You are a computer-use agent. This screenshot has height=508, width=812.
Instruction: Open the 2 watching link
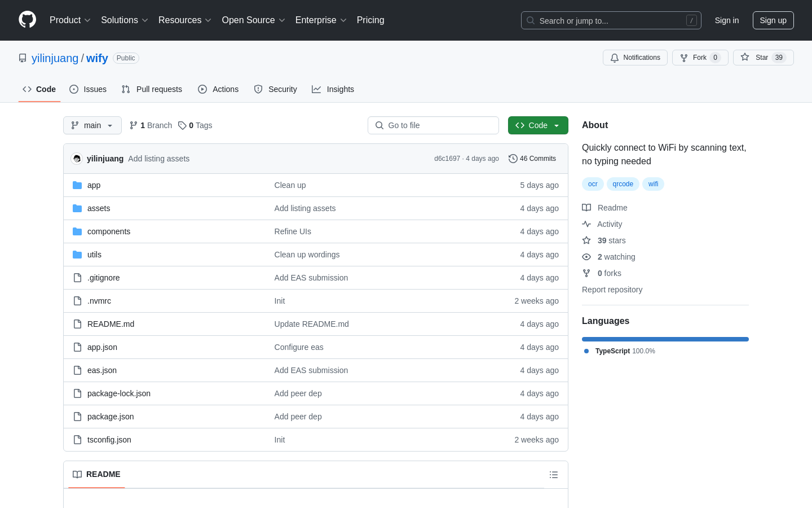click(608, 257)
